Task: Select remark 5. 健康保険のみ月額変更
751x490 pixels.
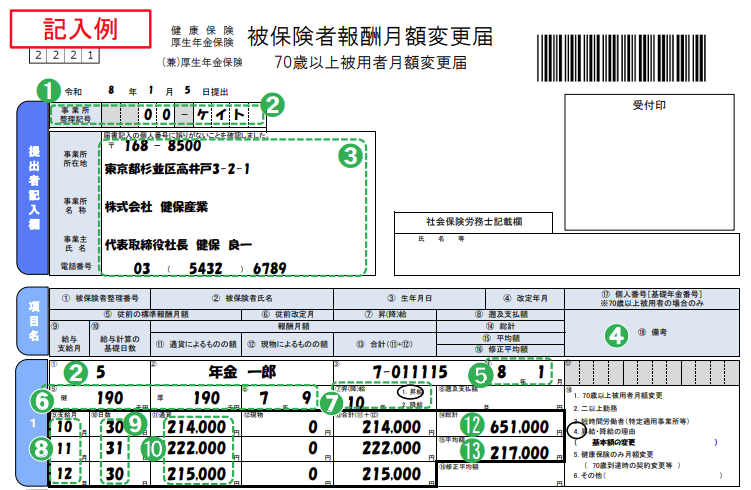Action: (x=613, y=454)
